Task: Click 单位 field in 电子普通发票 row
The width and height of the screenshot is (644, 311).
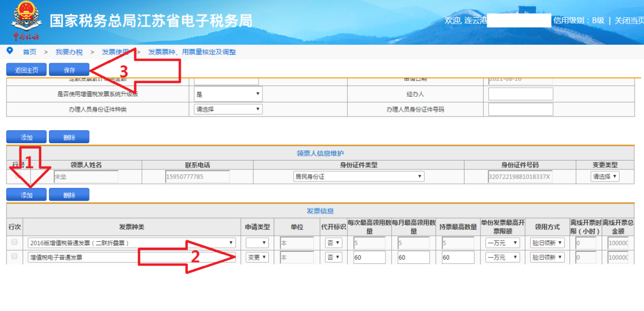Action: tap(297, 257)
